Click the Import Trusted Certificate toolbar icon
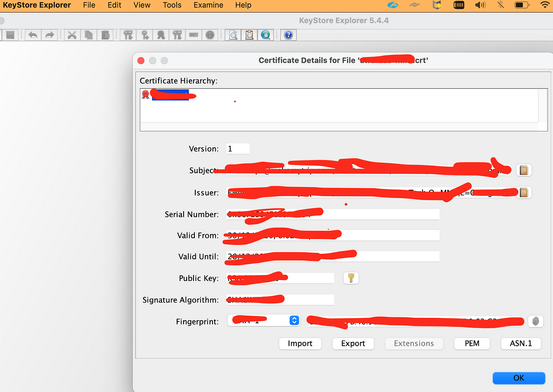 pos(161,35)
